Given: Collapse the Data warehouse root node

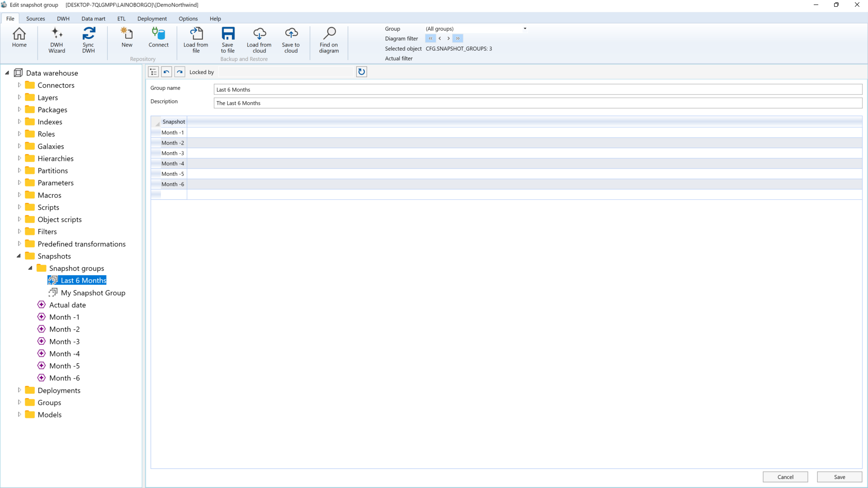Looking at the screenshot, I should (x=7, y=73).
